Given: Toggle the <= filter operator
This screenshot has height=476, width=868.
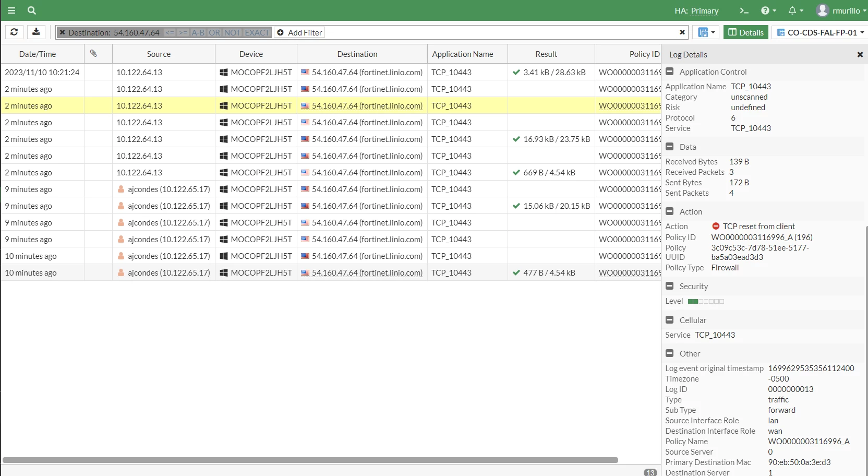Looking at the screenshot, I should pyautogui.click(x=170, y=32).
